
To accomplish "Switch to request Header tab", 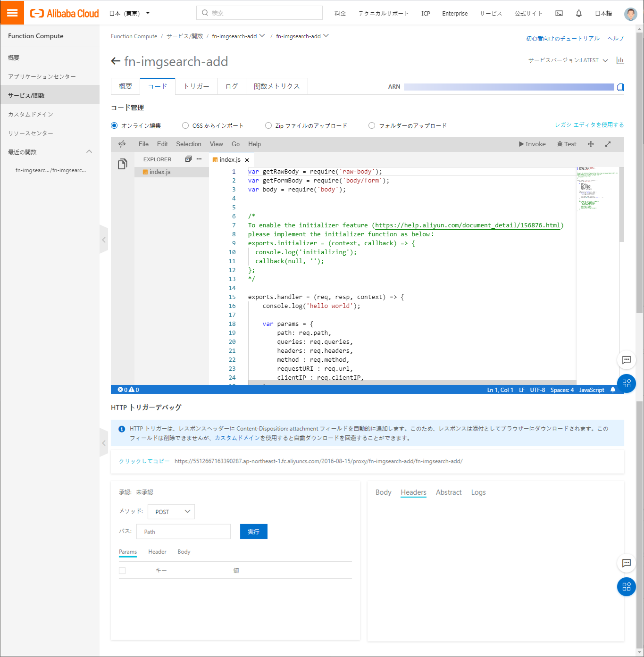I will pos(157,552).
